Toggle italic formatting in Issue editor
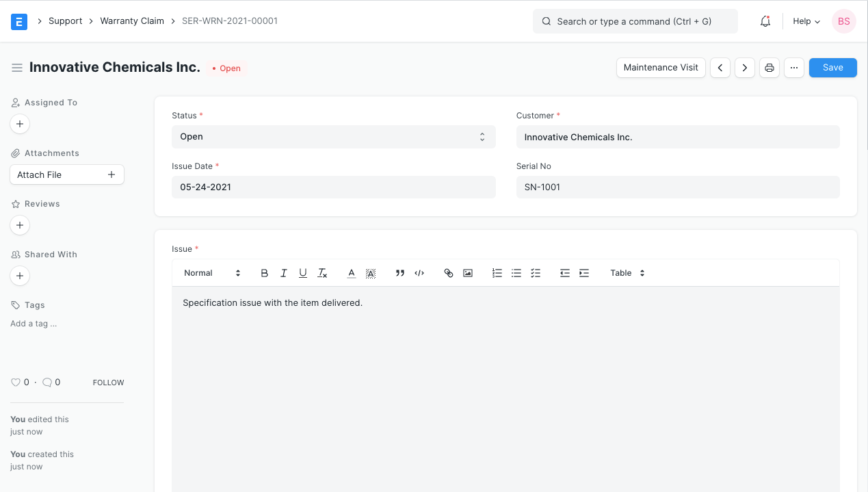 point(284,273)
